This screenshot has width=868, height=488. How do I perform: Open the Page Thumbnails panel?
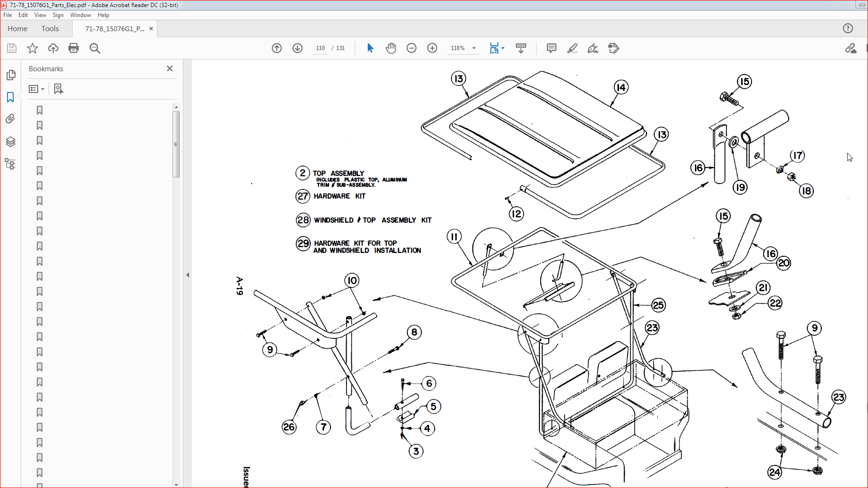coord(10,75)
